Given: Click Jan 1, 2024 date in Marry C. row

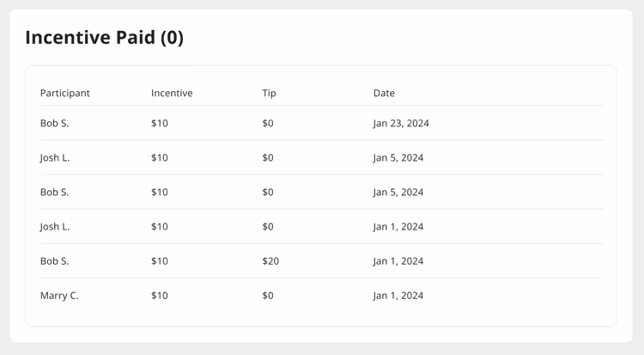Looking at the screenshot, I should (398, 296).
